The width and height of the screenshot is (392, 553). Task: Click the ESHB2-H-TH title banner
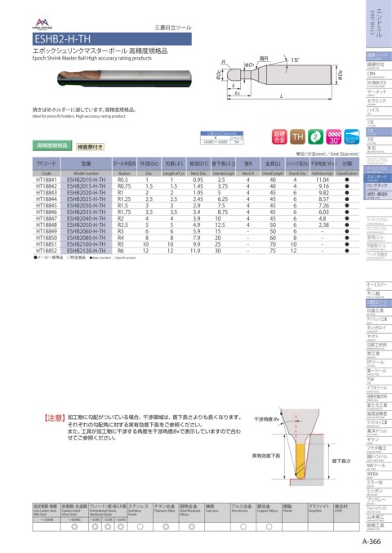click(x=112, y=38)
